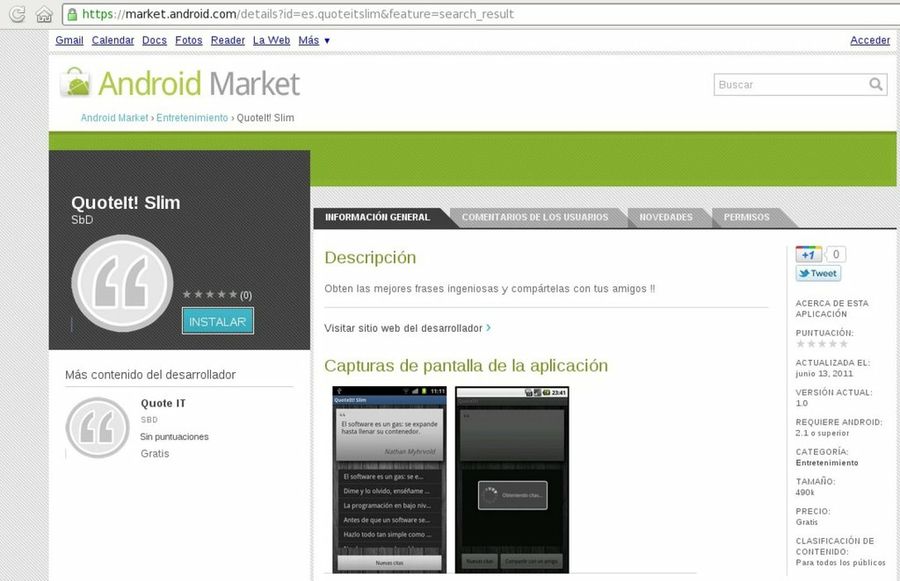The image size is (900, 581).
Task: Click the Acceder sign-in link
Action: (869, 40)
